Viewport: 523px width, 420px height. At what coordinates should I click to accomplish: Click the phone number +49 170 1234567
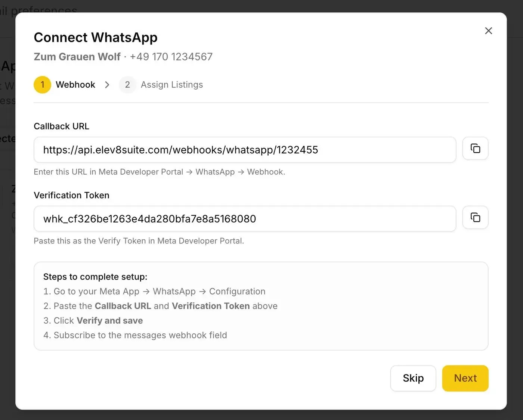pyautogui.click(x=171, y=57)
